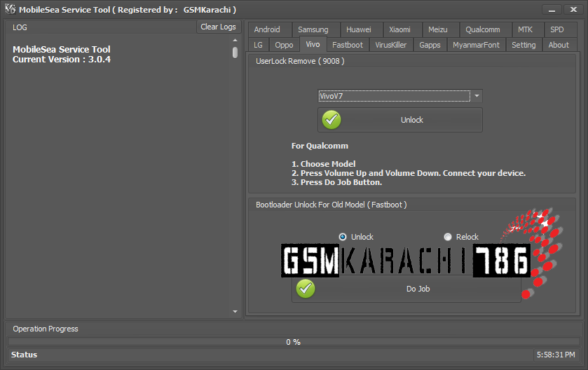The width and height of the screenshot is (588, 370).
Task: Click the Do Job button
Action: pyautogui.click(x=406, y=289)
